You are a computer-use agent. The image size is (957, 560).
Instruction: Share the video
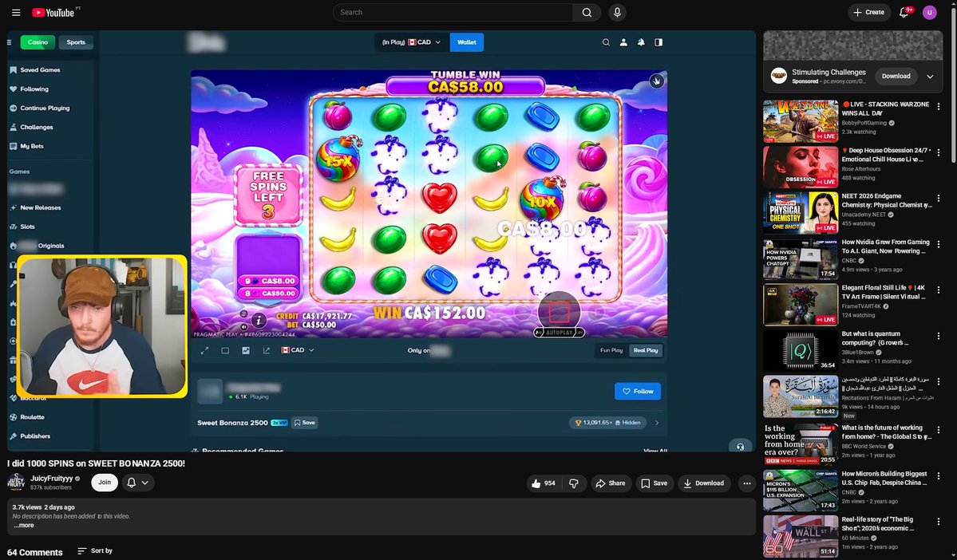611,483
